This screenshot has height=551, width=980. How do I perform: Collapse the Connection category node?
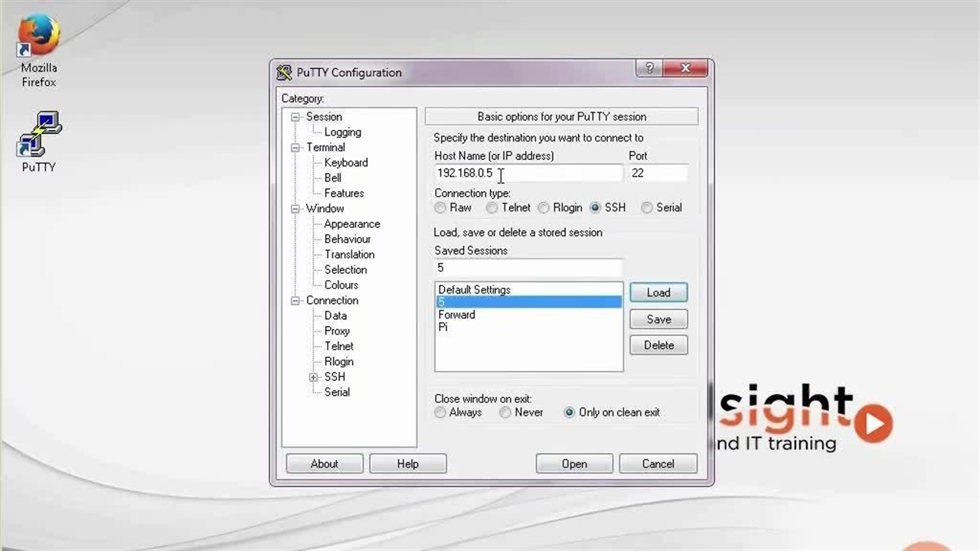point(296,301)
